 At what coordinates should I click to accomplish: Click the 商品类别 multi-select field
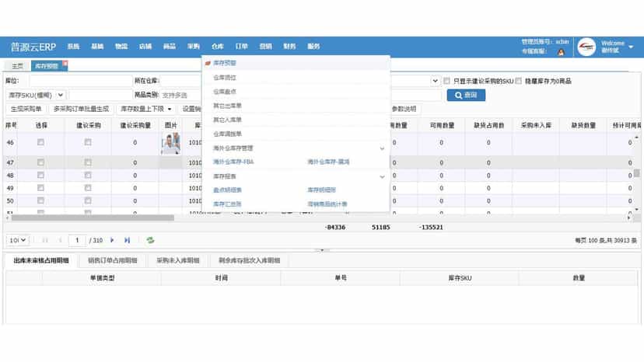[x=180, y=96]
